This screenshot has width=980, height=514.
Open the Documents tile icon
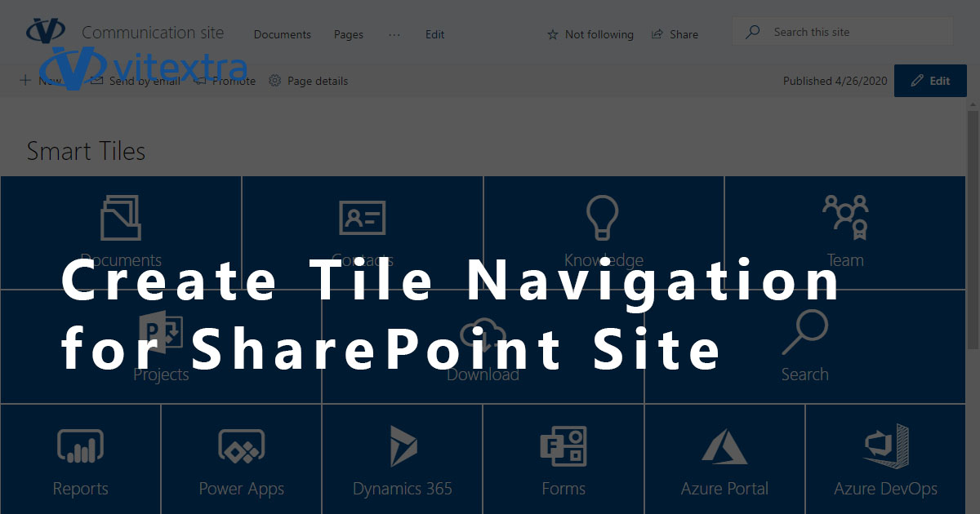[121, 218]
